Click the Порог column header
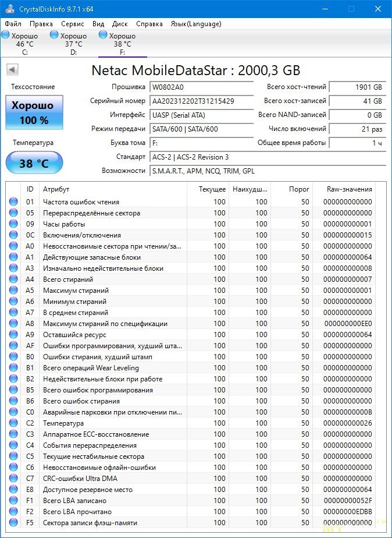The image size is (392, 538). (292, 189)
